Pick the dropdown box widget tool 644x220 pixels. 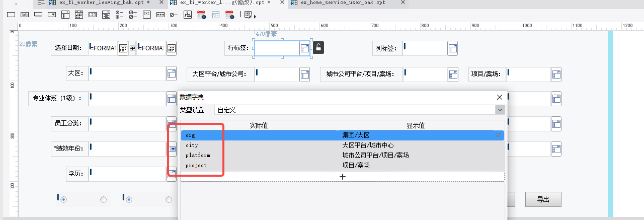(52, 15)
